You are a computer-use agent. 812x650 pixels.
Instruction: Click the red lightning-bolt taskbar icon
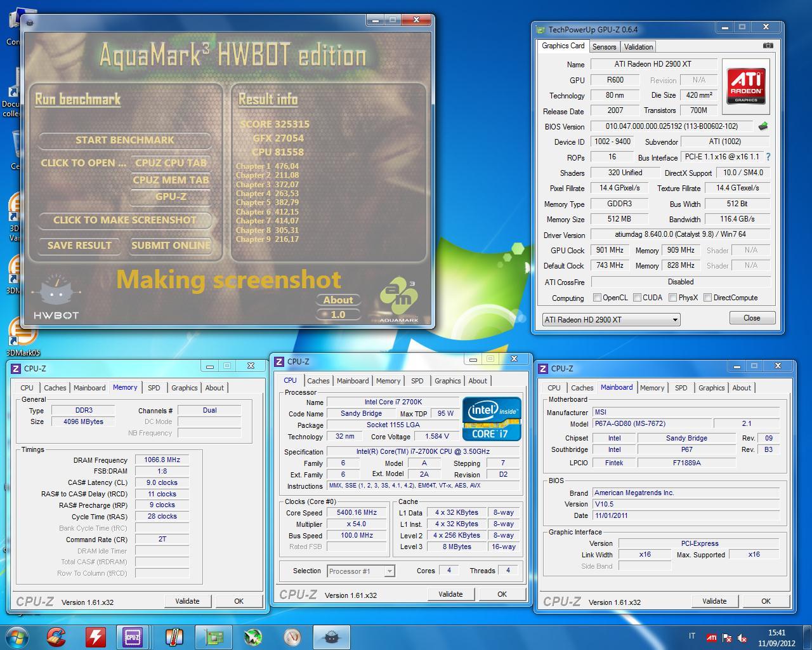(95, 636)
